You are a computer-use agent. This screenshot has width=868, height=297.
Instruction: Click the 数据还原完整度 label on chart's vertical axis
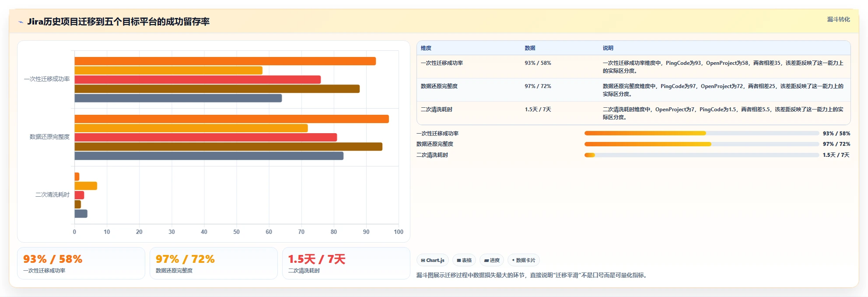pyautogui.click(x=49, y=137)
